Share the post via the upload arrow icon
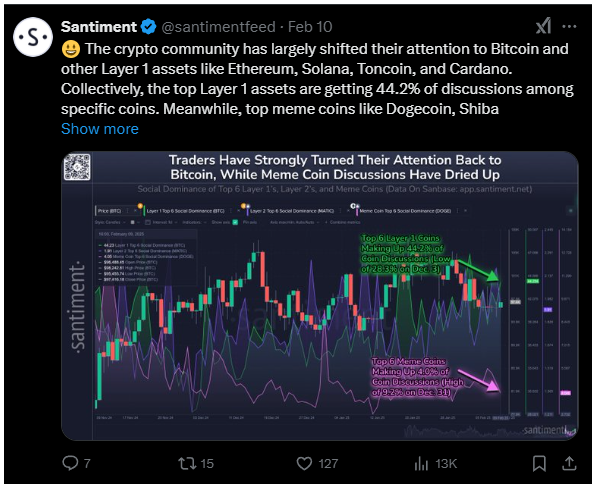Viewport: 596px width, 488px height. point(569,463)
